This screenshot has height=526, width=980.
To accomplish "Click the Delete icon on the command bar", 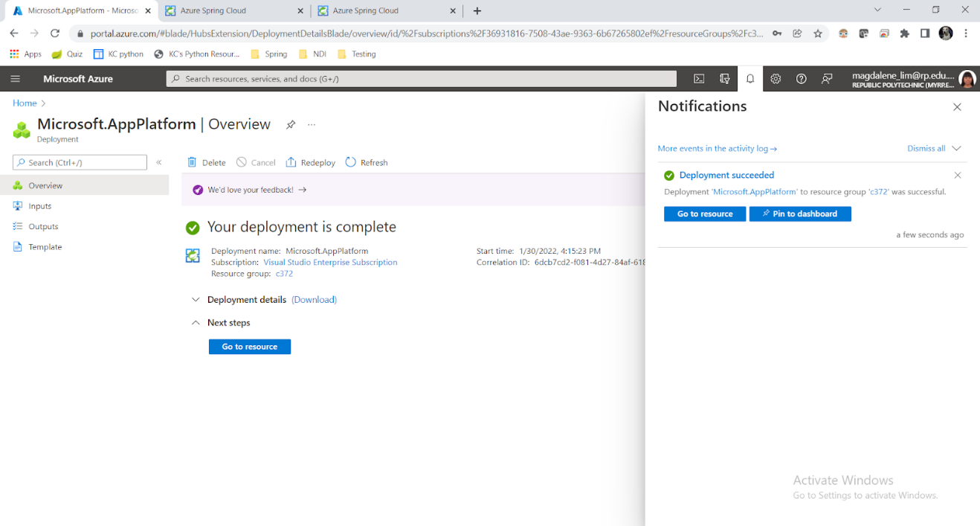I will coord(206,162).
